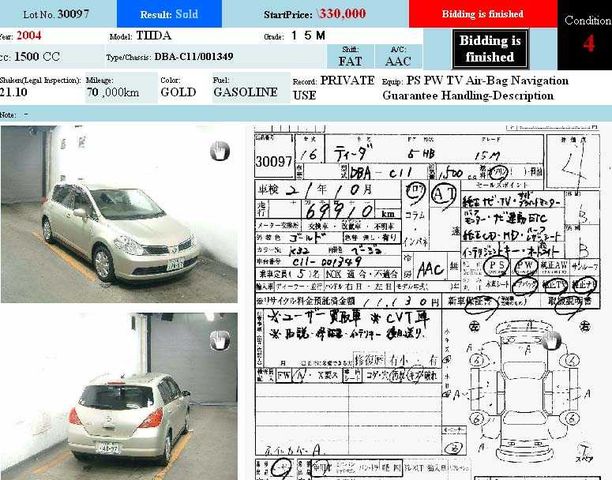This screenshot has width=612, height=480.
Task: Click the 'Note:' row label
Action: click(x=8, y=115)
